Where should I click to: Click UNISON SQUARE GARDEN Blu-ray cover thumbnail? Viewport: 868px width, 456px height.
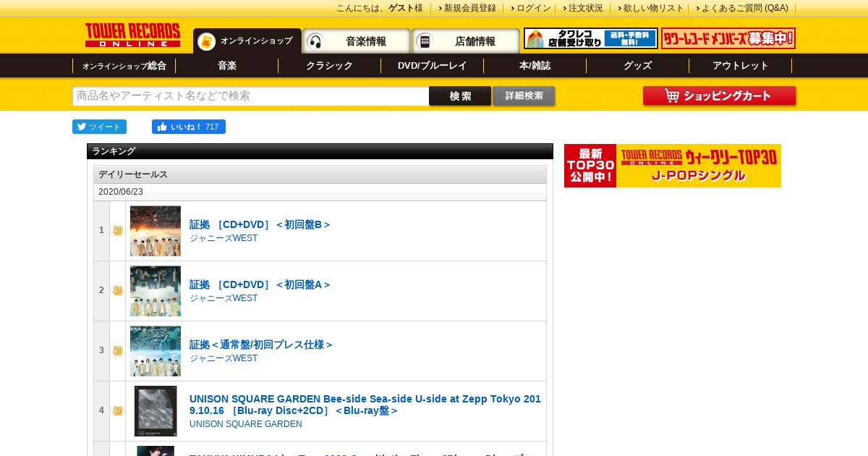(156, 411)
